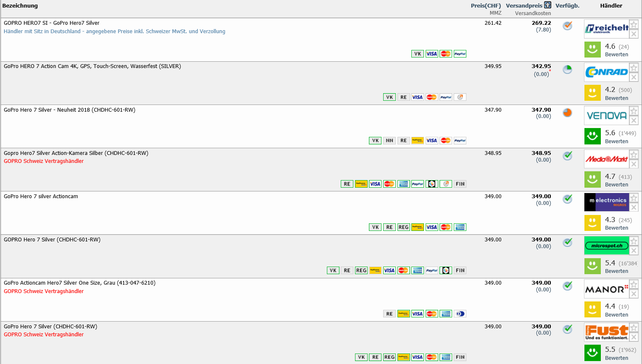Click the availability checkmark in the MediaMarkt row

568,156
